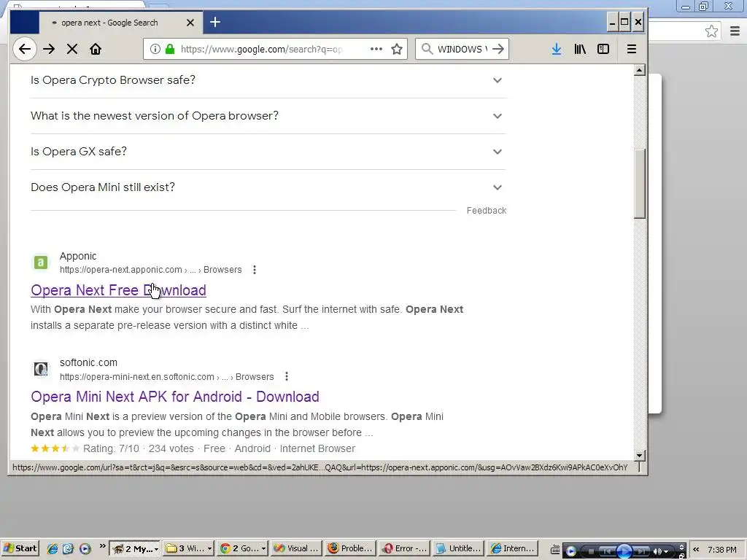Viewport: 747px width, 560px height.
Task: Click the WINDOWS search text field
Action: coord(462,49)
